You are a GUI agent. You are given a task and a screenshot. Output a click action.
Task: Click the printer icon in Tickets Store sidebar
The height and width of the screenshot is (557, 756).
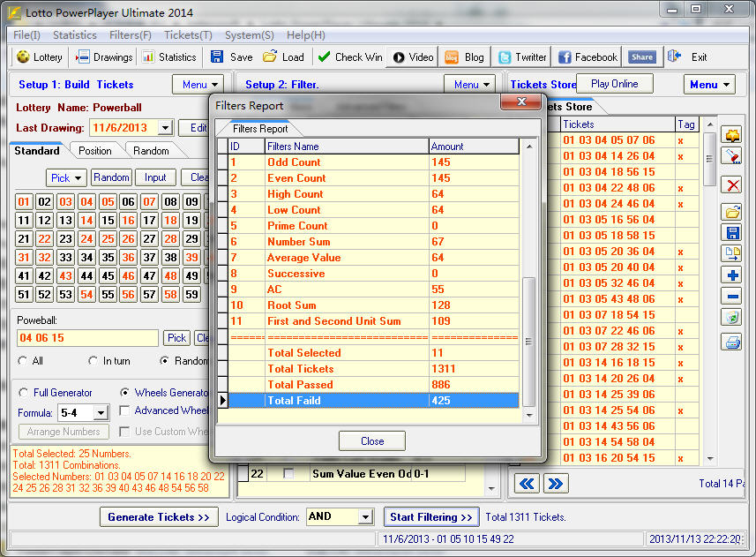[x=732, y=342]
